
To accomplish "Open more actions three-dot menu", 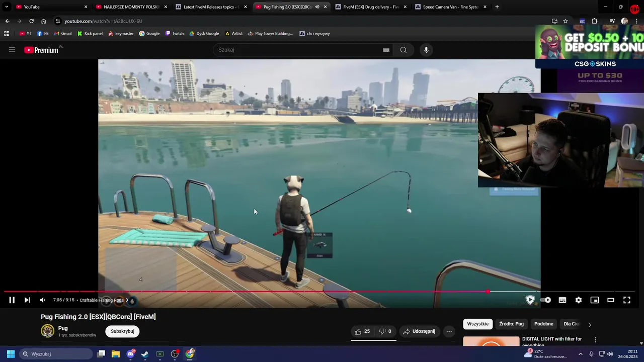I will tap(449, 331).
